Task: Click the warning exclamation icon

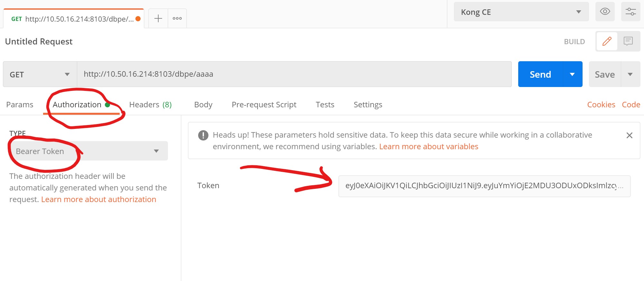Action: pos(203,135)
